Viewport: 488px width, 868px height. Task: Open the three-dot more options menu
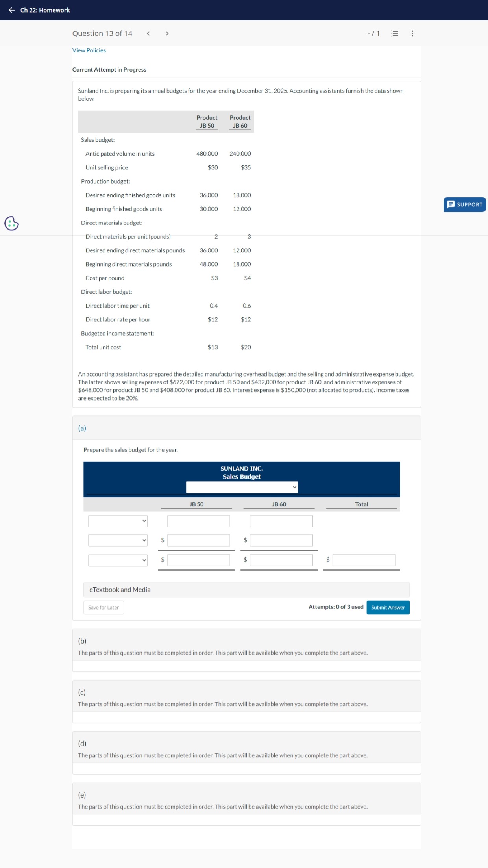[412, 33]
